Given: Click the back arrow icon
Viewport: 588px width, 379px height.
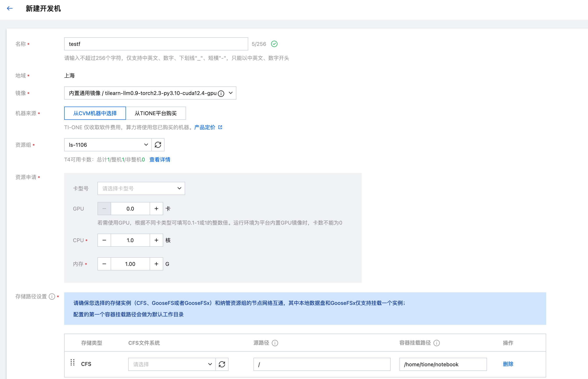Looking at the screenshot, I should [x=10, y=9].
